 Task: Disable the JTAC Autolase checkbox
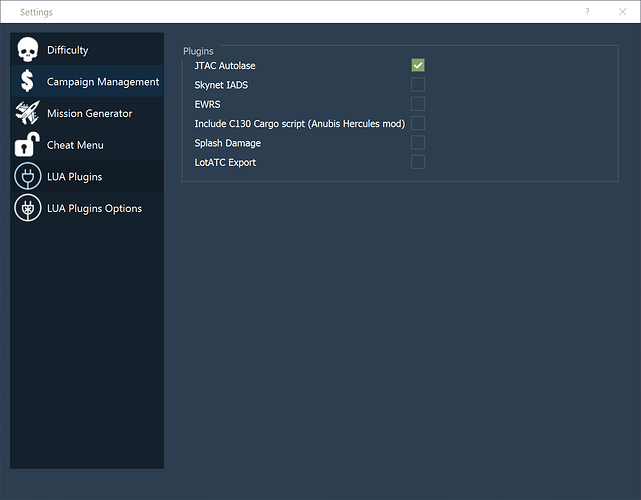click(418, 65)
